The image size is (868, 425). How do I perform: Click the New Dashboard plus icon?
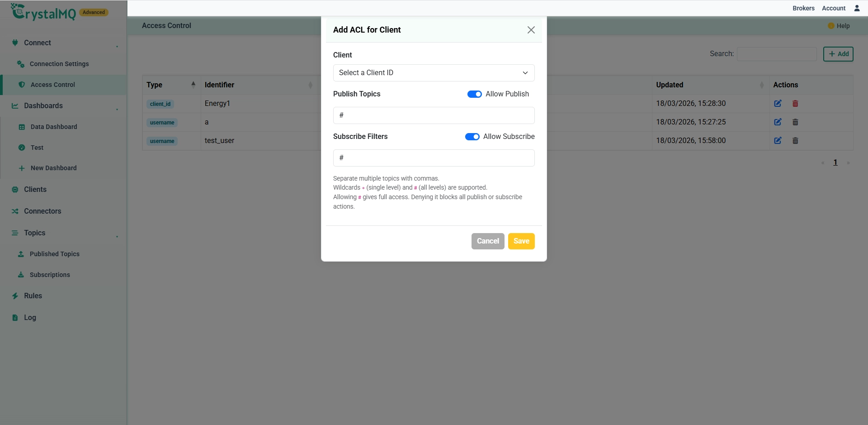click(x=22, y=168)
